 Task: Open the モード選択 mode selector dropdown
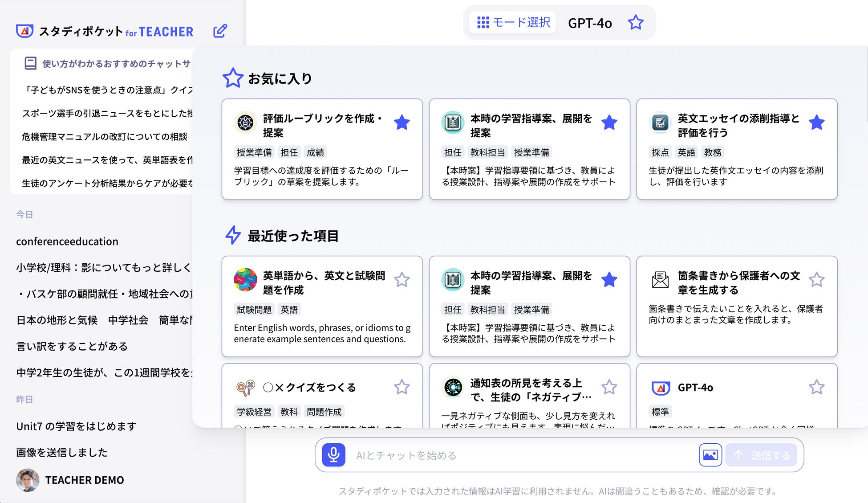coord(513,22)
